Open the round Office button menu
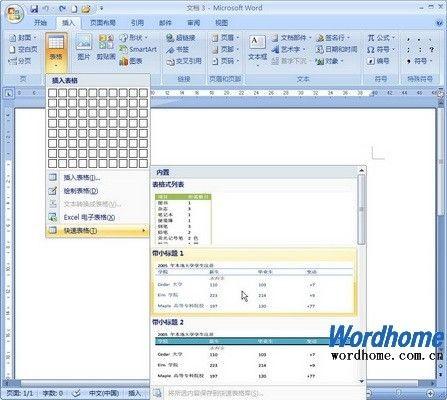 pos(14,14)
